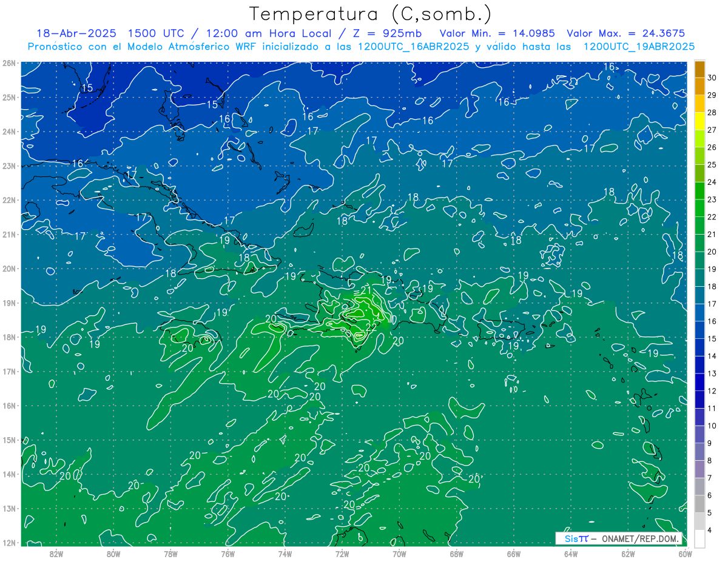
Task: Click the gray color scale swatch between 5 and 6
Action: tap(699, 503)
